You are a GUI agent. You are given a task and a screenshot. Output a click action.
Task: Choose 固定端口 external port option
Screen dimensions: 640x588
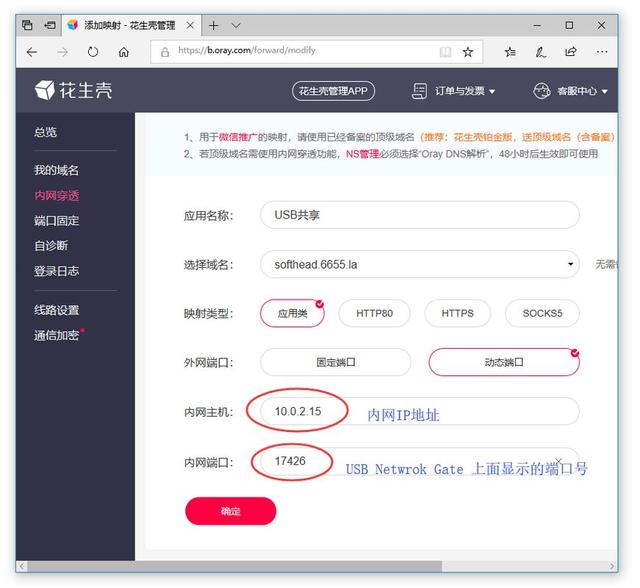pos(335,362)
